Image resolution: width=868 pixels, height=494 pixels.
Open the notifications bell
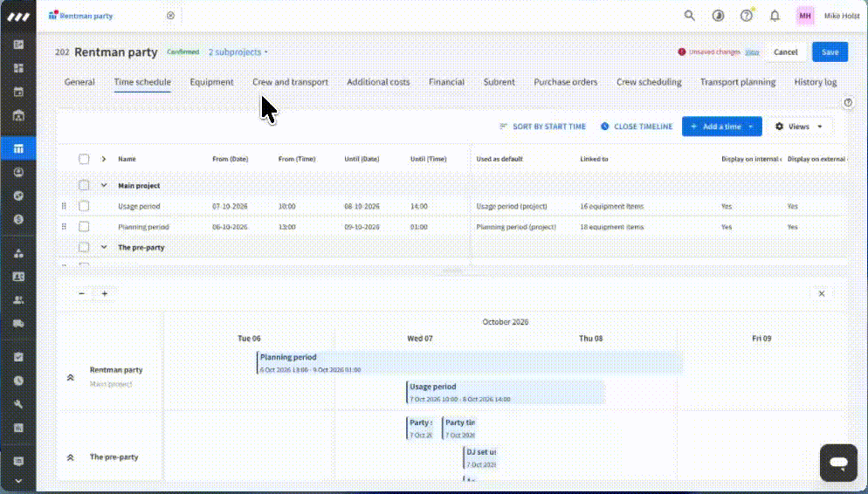coord(775,16)
